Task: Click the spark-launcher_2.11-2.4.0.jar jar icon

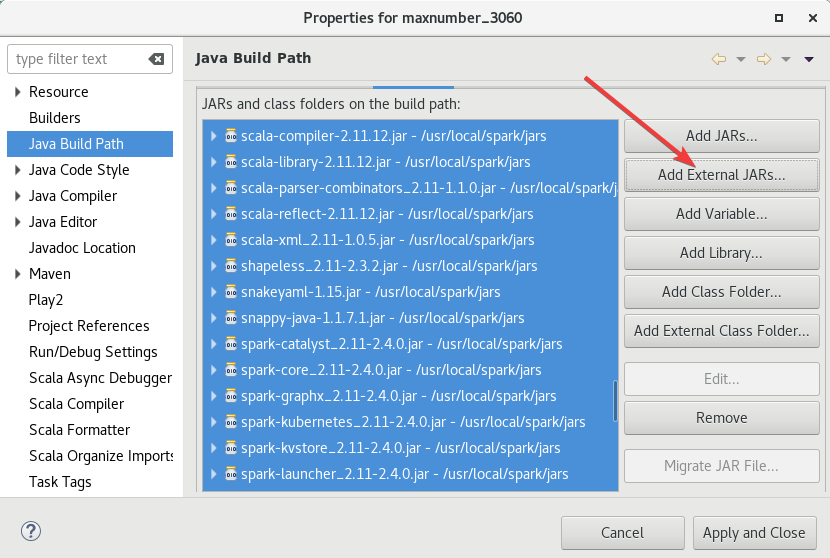Action: (231, 473)
